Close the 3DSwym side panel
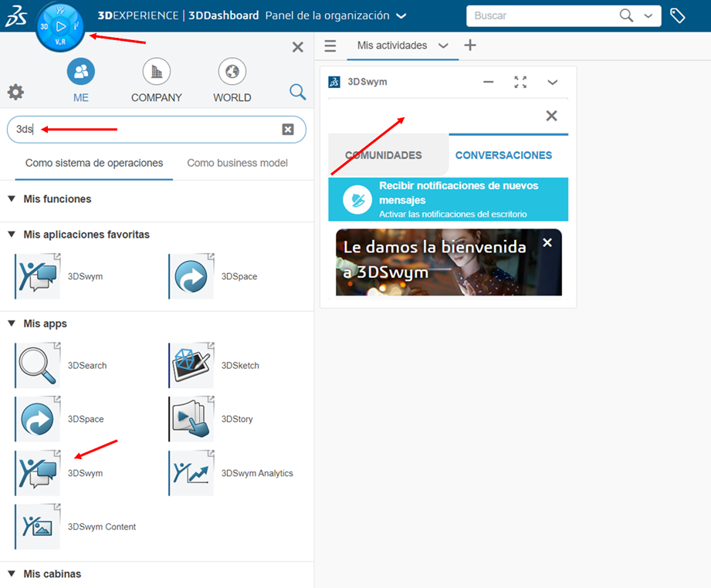 point(551,116)
